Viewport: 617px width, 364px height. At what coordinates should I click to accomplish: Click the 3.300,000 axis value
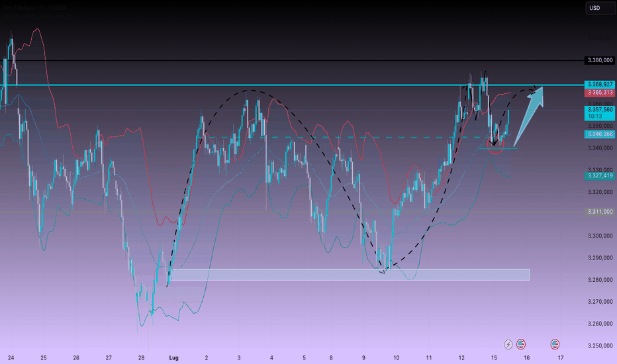pos(600,236)
